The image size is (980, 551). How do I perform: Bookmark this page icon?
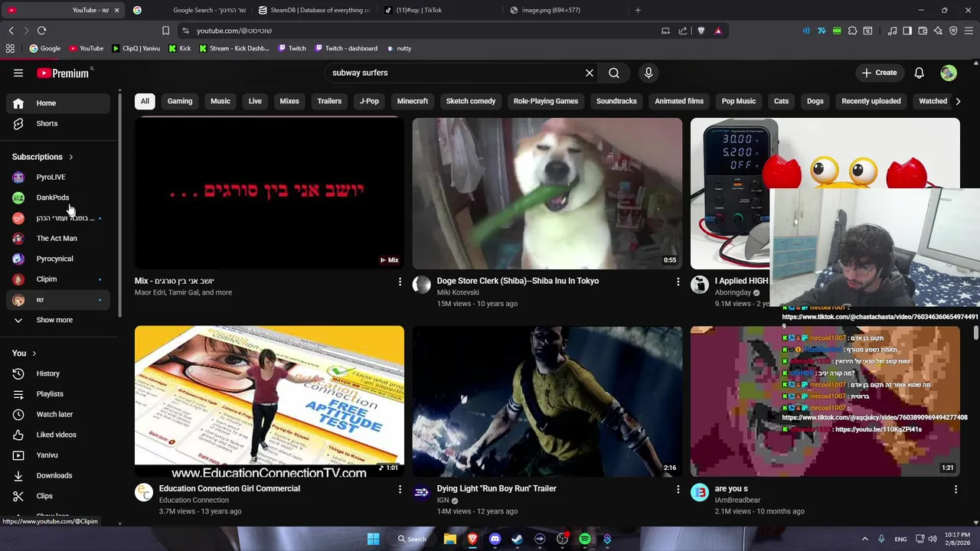(x=165, y=31)
